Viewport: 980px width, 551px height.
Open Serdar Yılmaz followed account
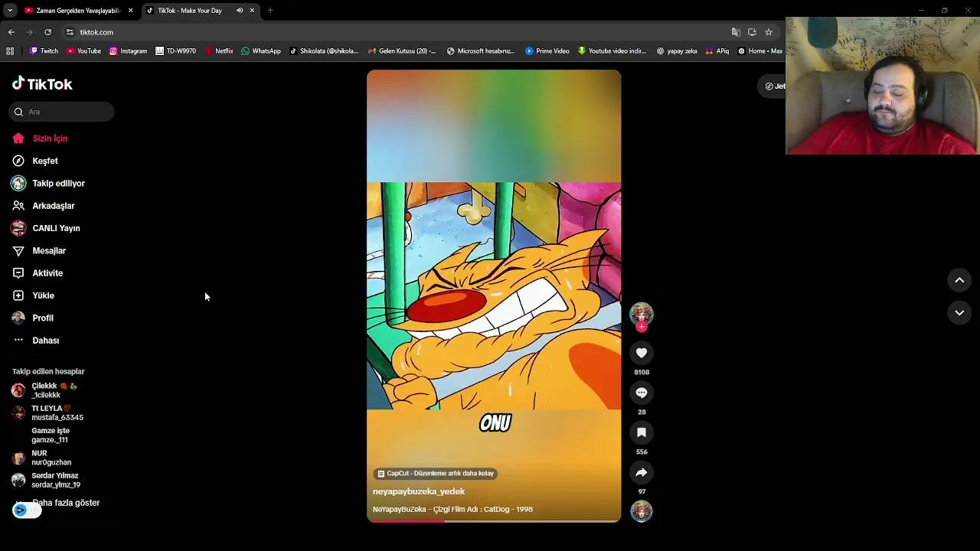(x=46, y=480)
